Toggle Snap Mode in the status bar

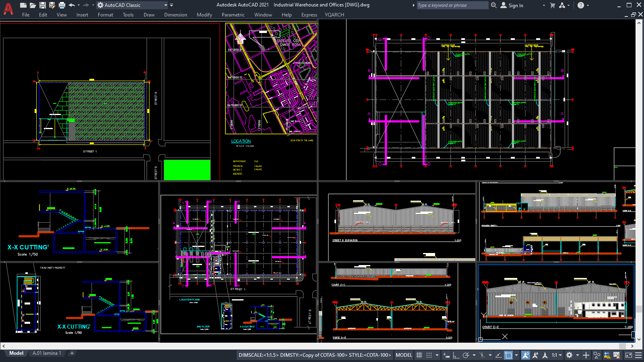429,355
